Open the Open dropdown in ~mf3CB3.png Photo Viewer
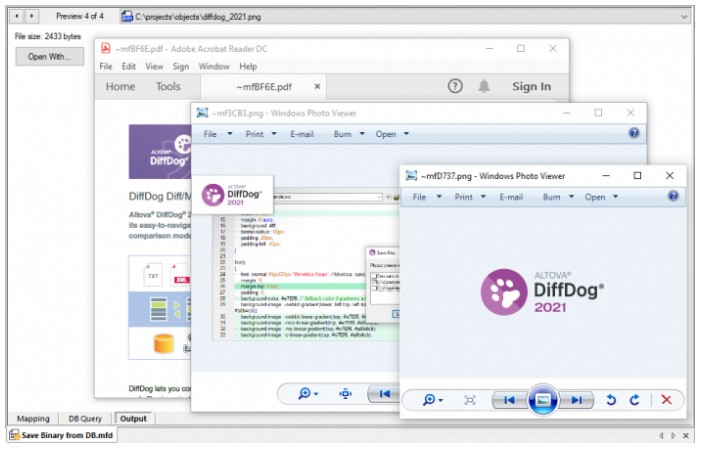The height and width of the screenshot is (450, 703). pos(392,134)
